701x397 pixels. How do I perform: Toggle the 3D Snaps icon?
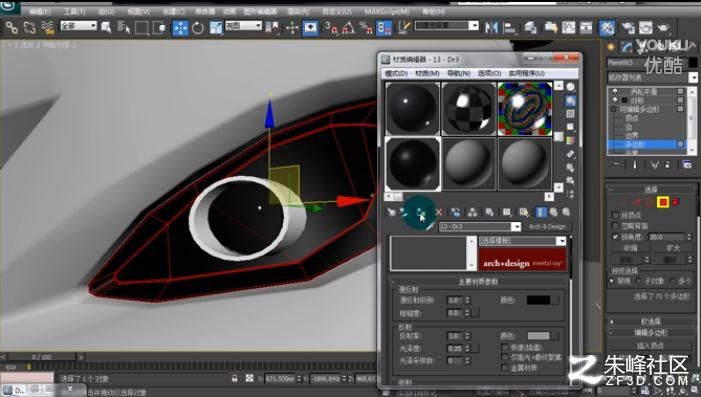point(331,28)
